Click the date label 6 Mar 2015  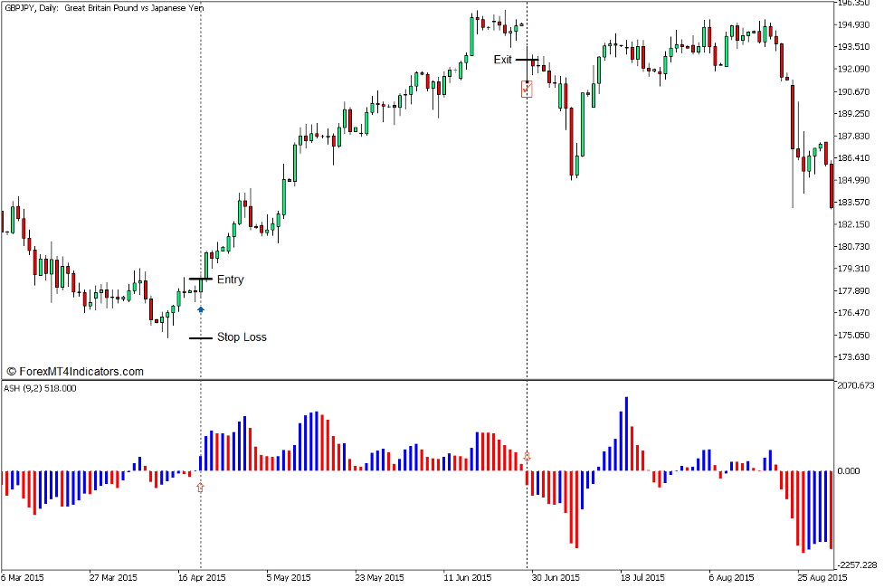click(24, 574)
